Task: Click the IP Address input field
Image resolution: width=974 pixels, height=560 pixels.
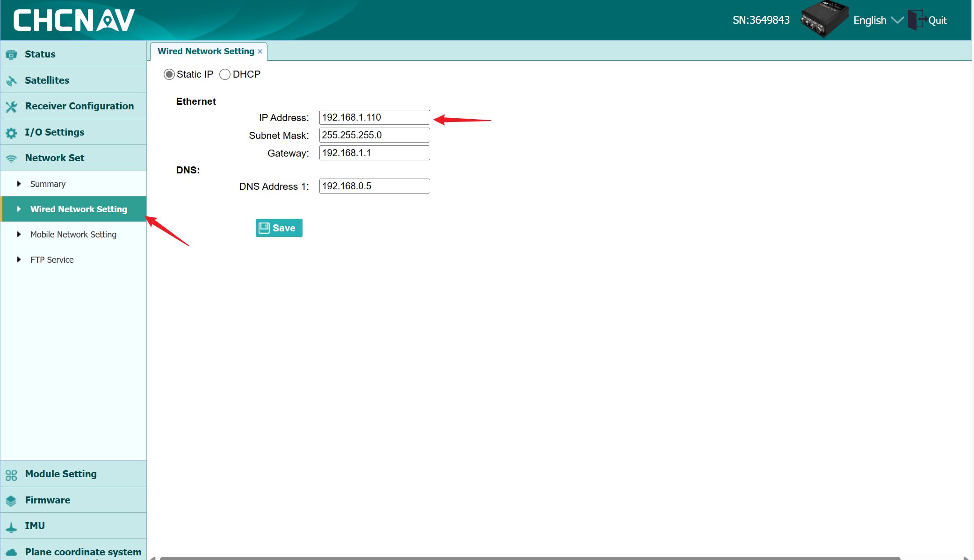Action: [x=374, y=117]
